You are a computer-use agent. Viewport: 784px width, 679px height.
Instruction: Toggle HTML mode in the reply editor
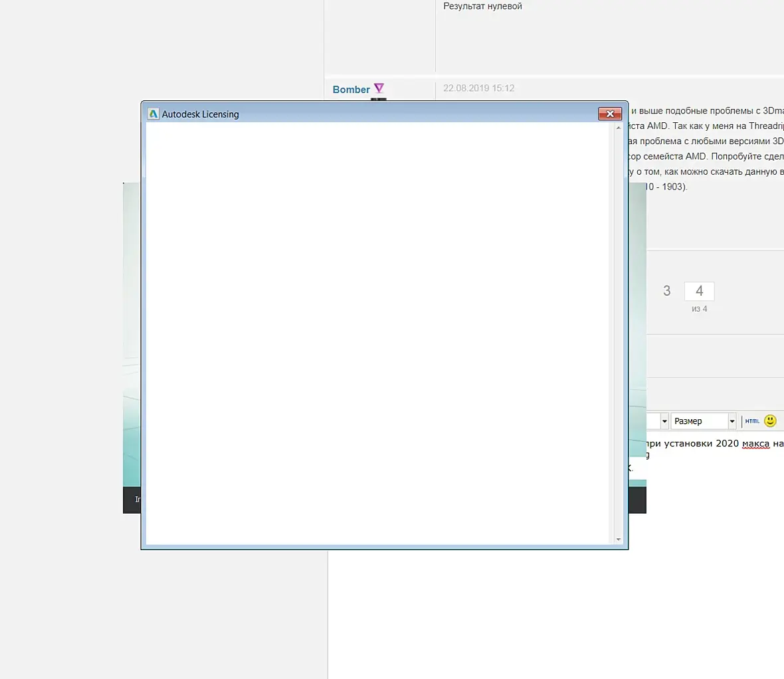tap(752, 421)
